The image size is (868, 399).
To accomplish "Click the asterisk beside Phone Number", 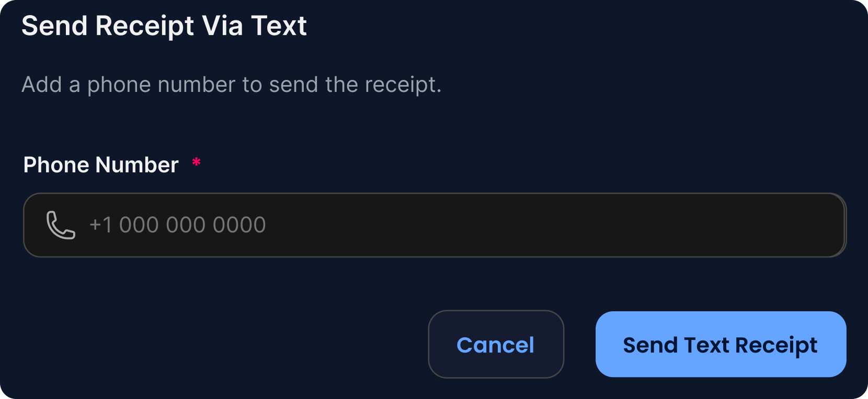I will 197,162.
